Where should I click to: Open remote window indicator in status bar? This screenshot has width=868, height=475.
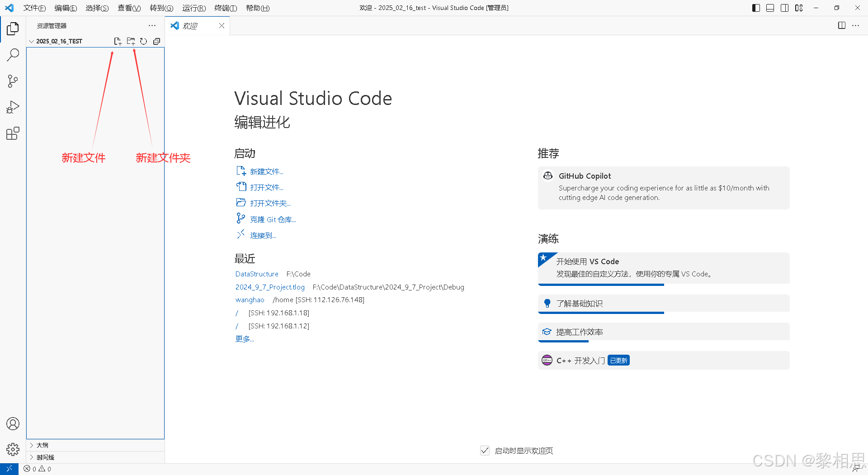[x=9, y=469]
